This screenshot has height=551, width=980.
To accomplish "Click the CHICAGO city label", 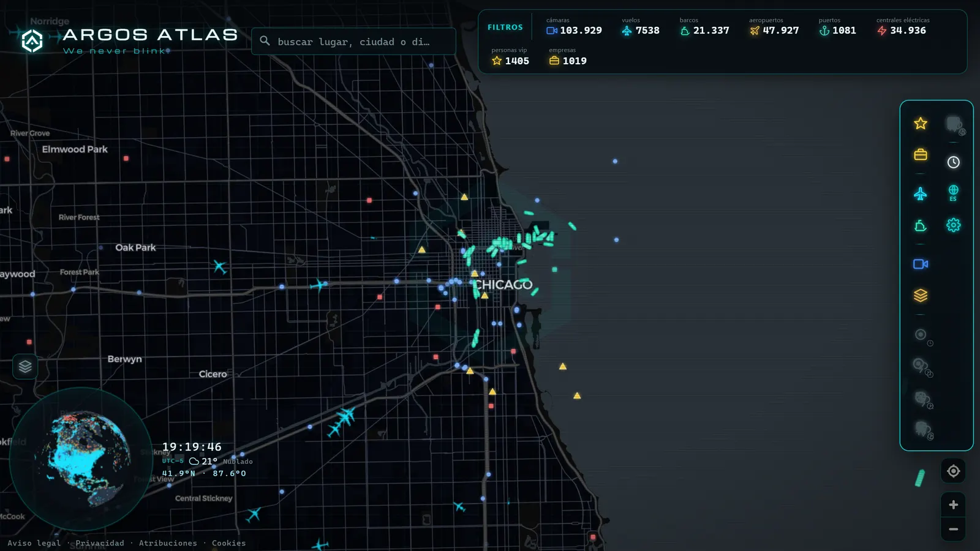I will 503,285.
